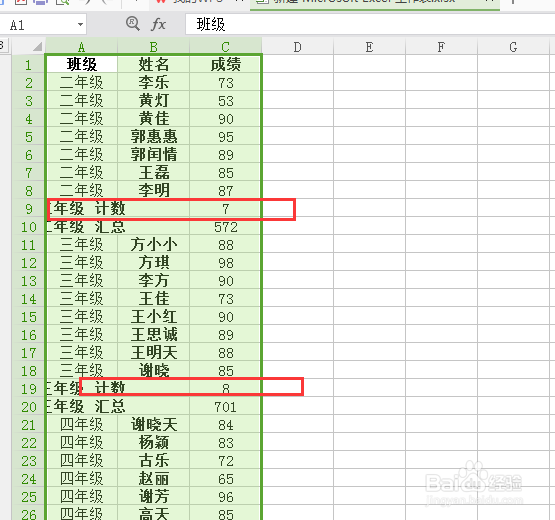Click the score 72 cell

225,461
